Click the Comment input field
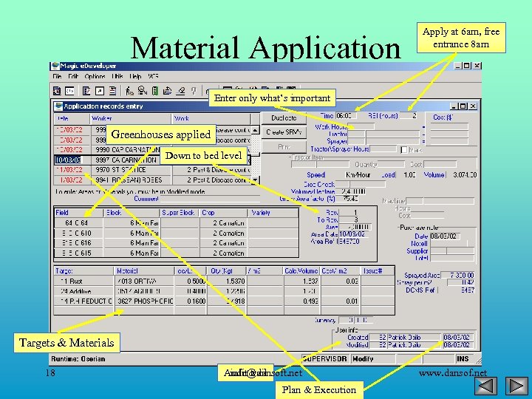 (210, 199)
